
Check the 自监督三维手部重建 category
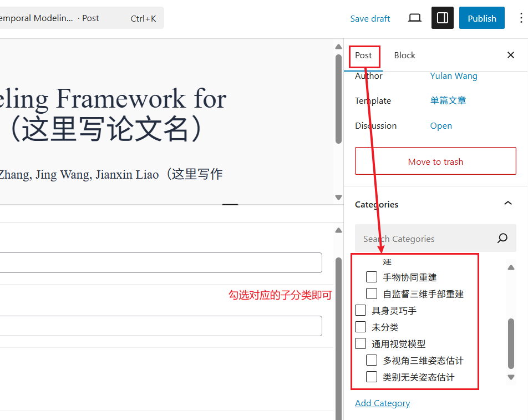[x=372, y=294]
